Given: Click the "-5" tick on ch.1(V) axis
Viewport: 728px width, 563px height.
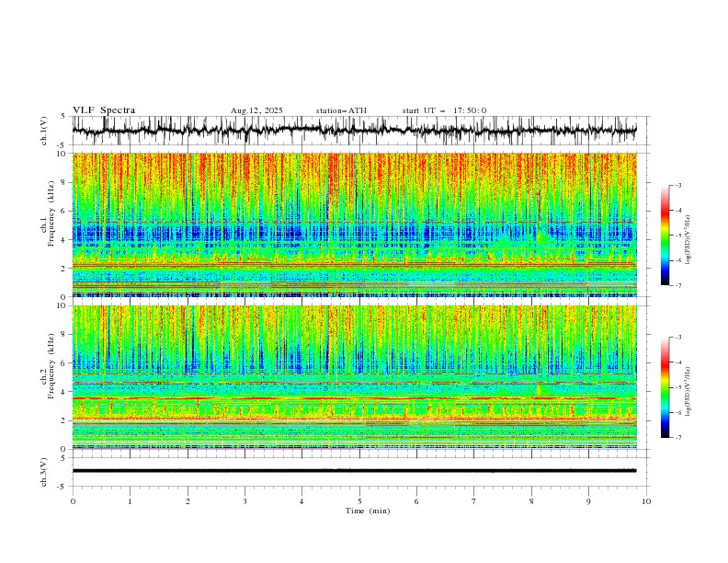Looking at the screenshot, I should point(63,145).
